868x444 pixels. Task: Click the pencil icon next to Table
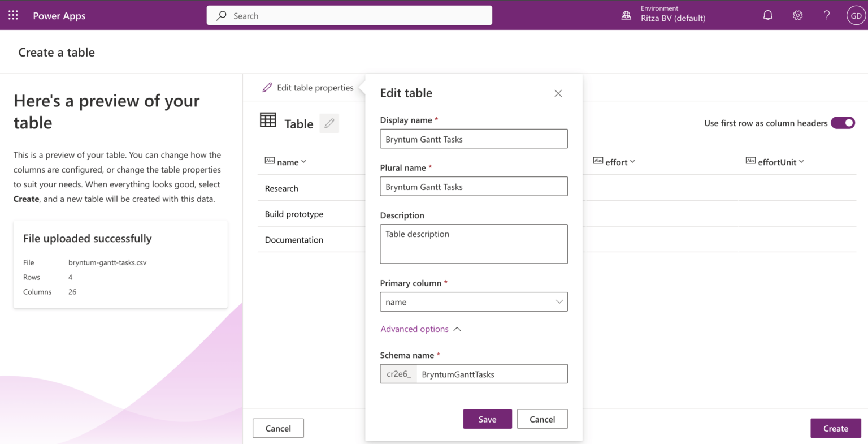pos(329,123)
